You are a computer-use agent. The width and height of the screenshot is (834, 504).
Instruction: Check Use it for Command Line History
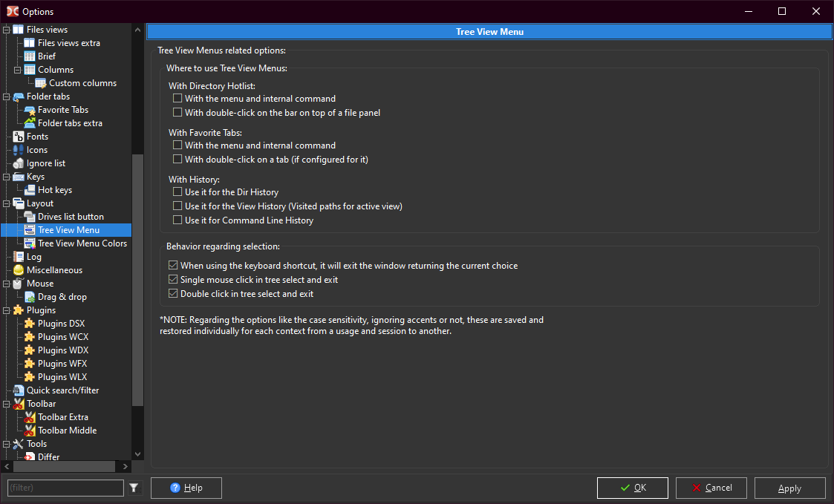click(x=177, y=220)
